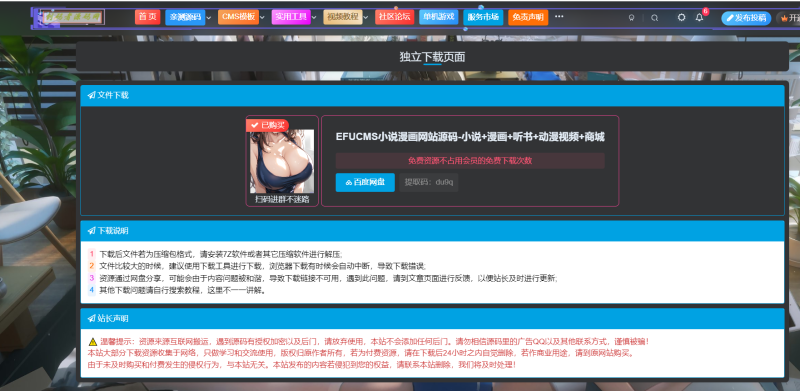
Task: Expand the 实用工具 dropdown arrow
Action: tap(314, 17)
